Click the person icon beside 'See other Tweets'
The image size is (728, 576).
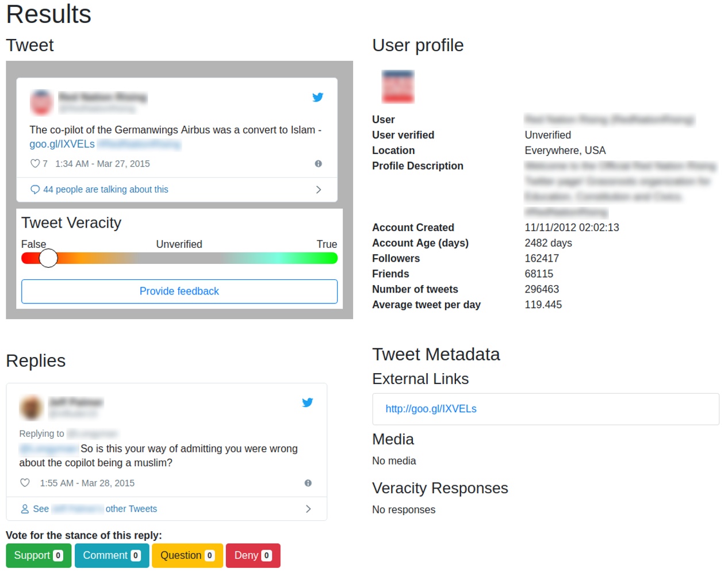[24, 509]
